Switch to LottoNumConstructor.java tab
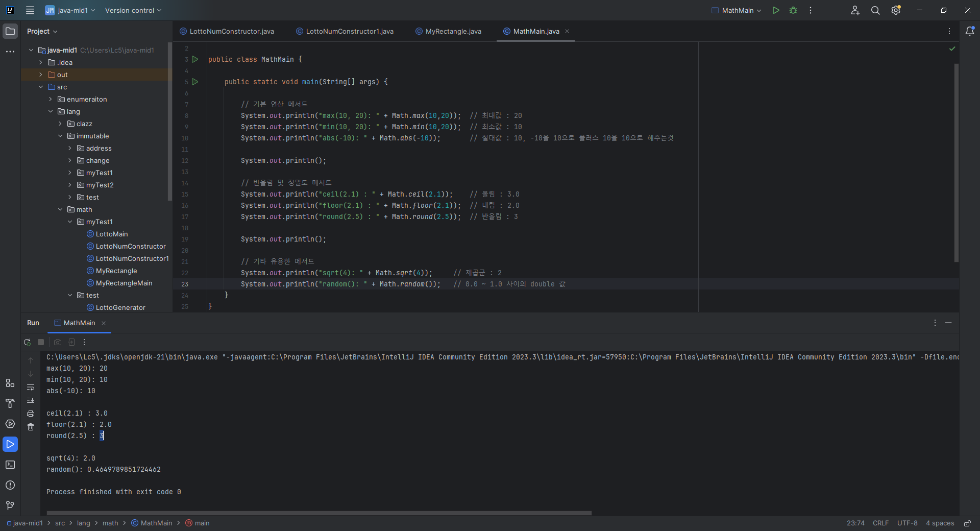This screenshot has width=980, height=531. [x=227, y=31]
